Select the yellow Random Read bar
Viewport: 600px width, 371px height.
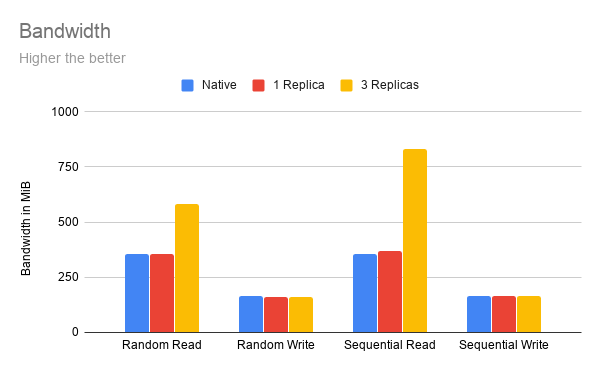[x=187, y=268]
